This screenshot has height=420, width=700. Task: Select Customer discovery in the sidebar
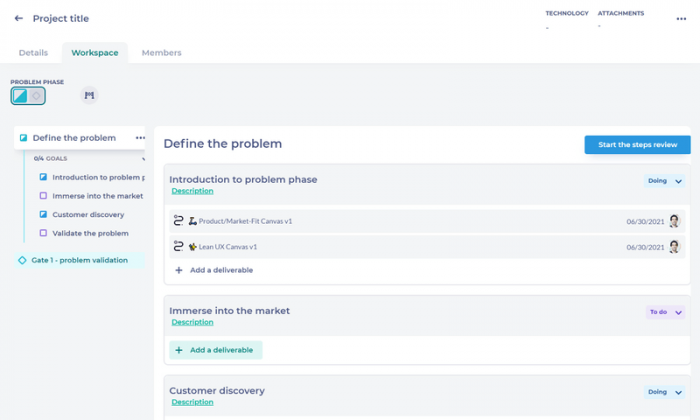click(88, 215)
